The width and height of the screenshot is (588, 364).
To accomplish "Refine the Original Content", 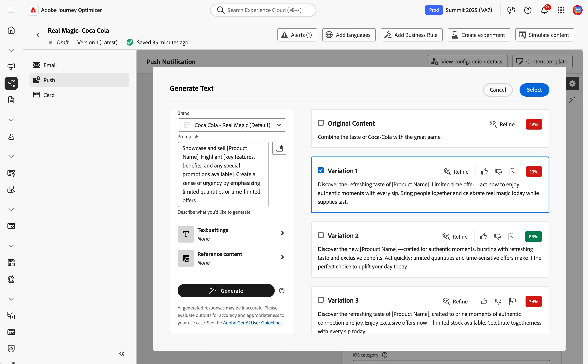I will [502, 124].
